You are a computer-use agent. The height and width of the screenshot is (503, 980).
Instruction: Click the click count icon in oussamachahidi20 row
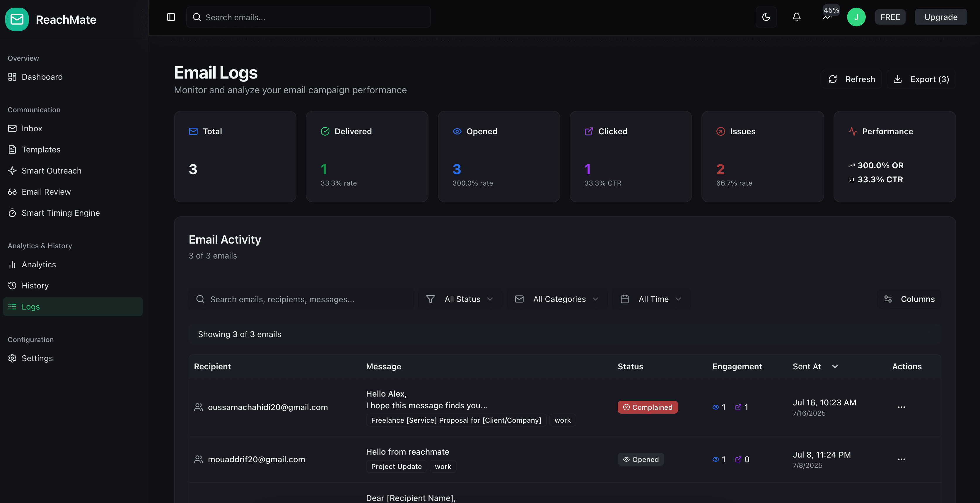738,407
